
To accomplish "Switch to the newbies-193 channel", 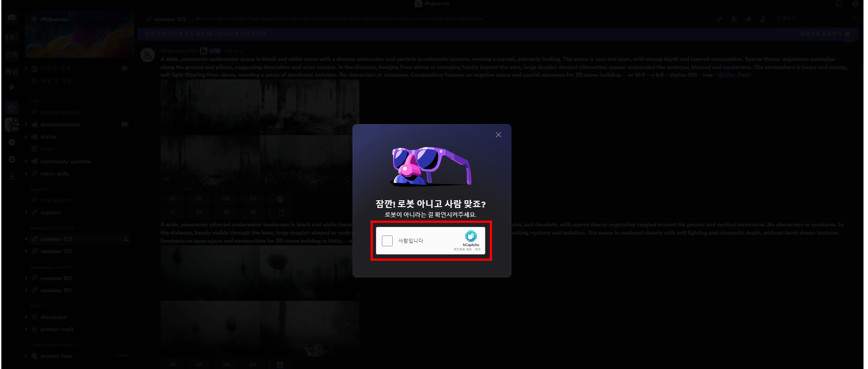I will coord(79,291).
